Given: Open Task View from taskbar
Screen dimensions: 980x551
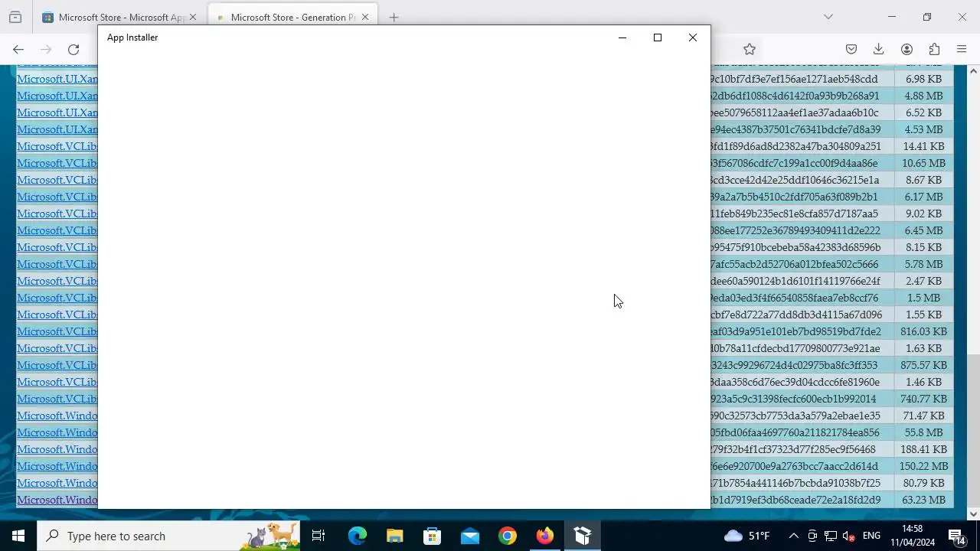Looking at the screenshot, I should click(318, 536).
